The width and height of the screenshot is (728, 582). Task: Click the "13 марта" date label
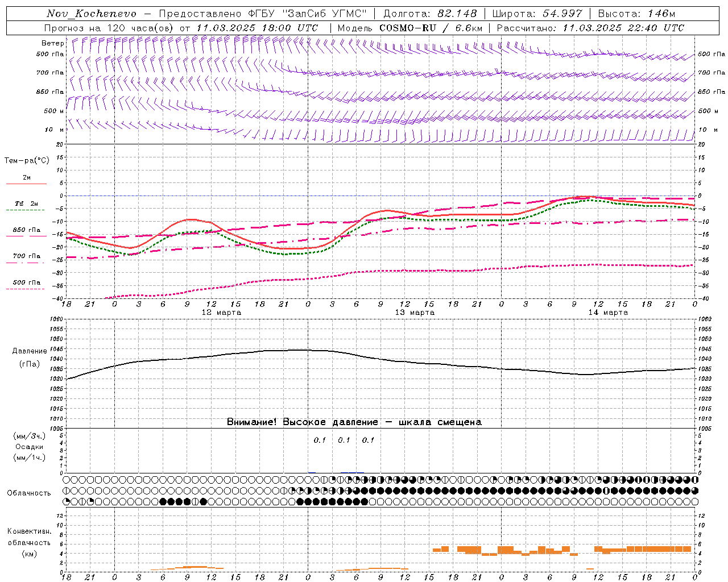point(415,313)
